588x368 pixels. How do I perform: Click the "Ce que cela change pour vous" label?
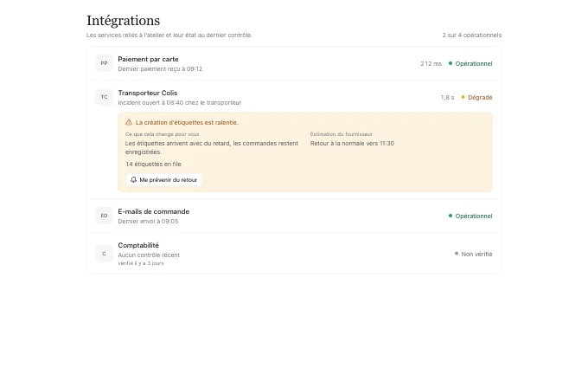162,134
